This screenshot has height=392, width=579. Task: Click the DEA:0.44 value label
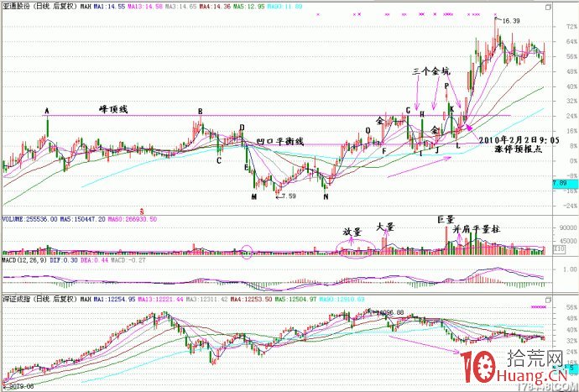pyautogui.click(x=93, y=260)
